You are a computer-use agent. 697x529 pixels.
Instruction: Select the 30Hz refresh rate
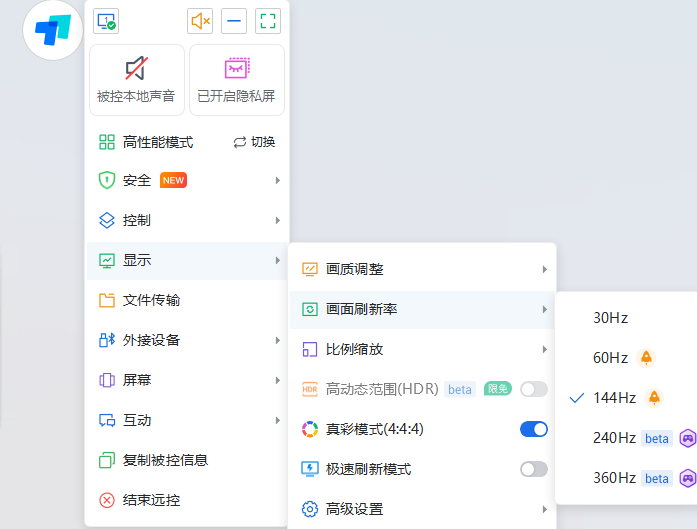click(626, 318)
